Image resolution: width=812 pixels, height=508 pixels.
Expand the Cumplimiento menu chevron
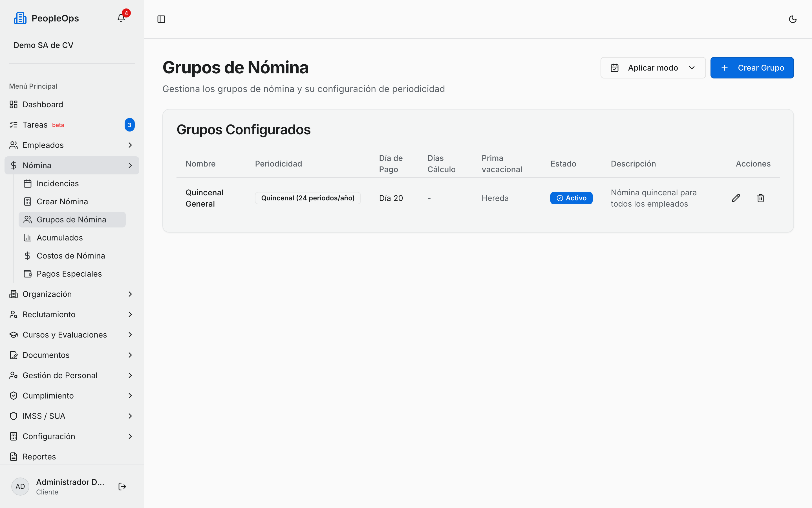(130, 396)
